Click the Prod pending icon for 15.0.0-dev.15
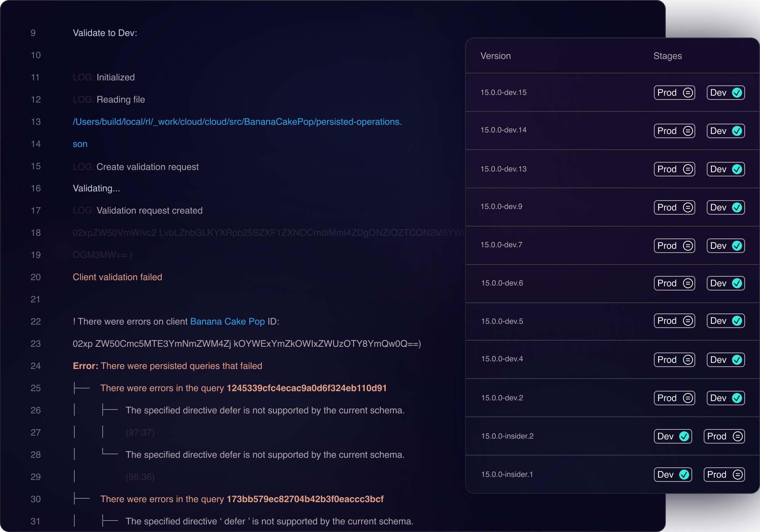 coord(688,93)
